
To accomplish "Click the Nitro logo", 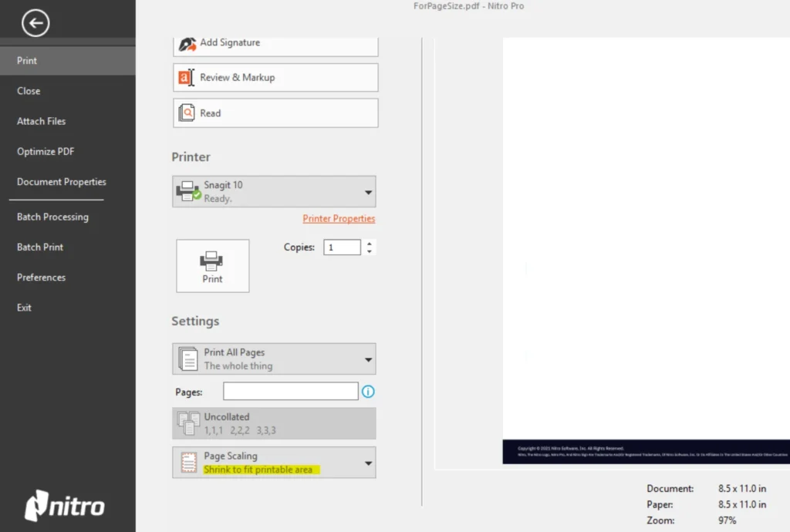I will pos(65,505).
